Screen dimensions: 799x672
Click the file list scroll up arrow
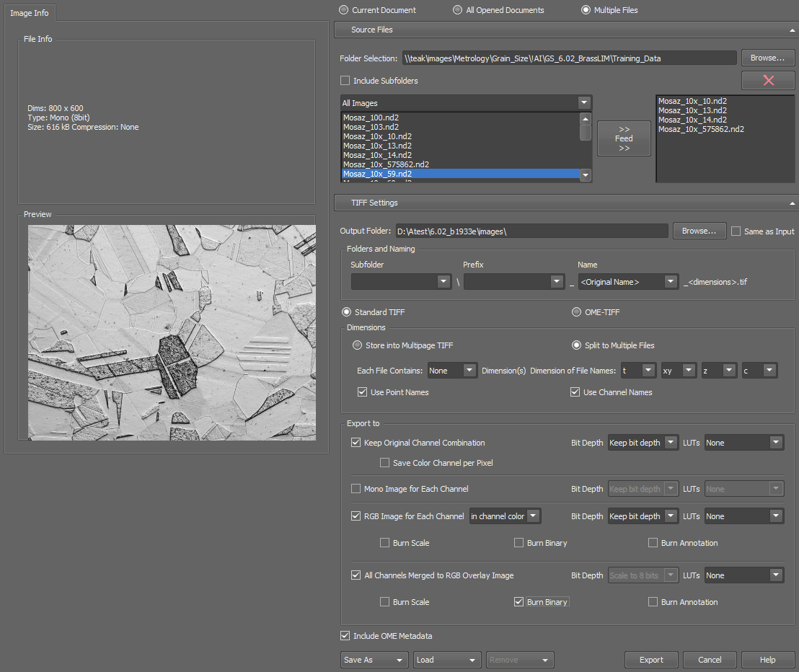pyautogui.click(x=586, y=119)
